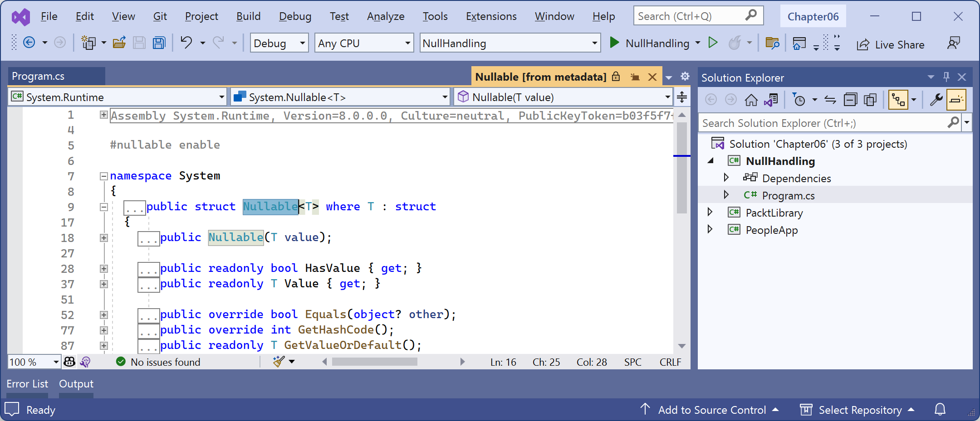Image resolution: width=980 pixels, height=421 pixels.
Task: Click the Find in Files folder icon
Action: [x=772, y=43]
